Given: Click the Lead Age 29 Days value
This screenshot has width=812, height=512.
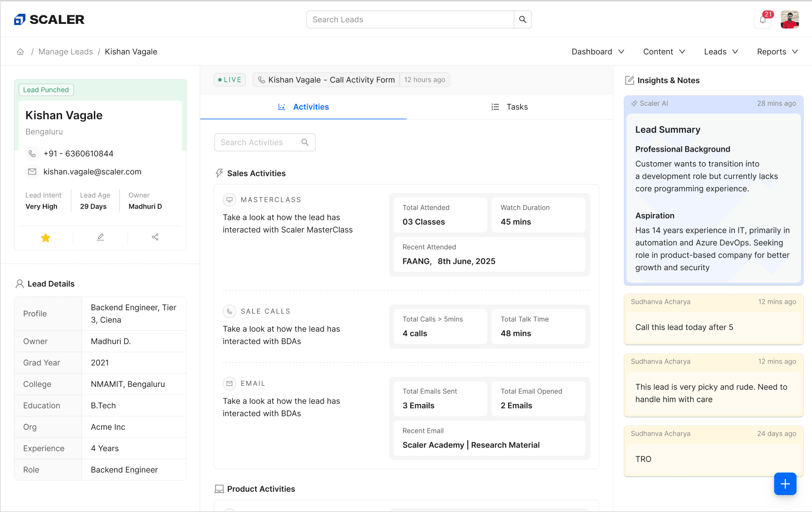Looking at the screenshot, I should click(93, 206).
